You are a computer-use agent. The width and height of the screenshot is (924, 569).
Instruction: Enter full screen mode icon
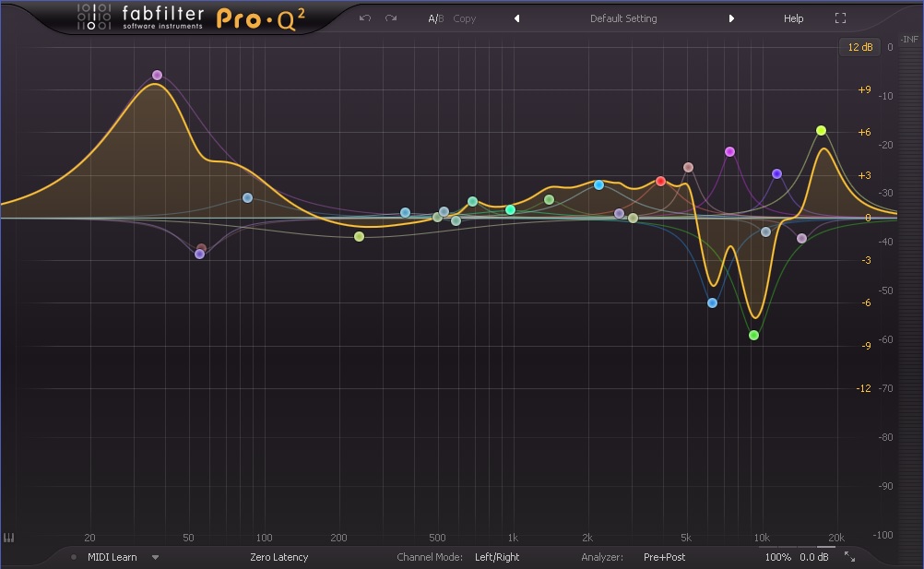840,18
